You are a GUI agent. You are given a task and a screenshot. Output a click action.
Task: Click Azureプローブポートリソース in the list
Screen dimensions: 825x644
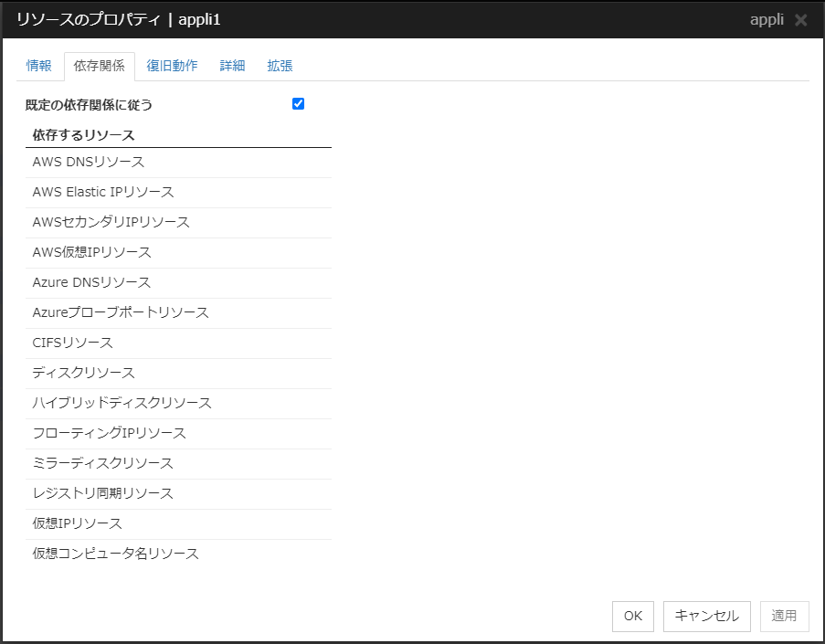[x=121, y=312]
